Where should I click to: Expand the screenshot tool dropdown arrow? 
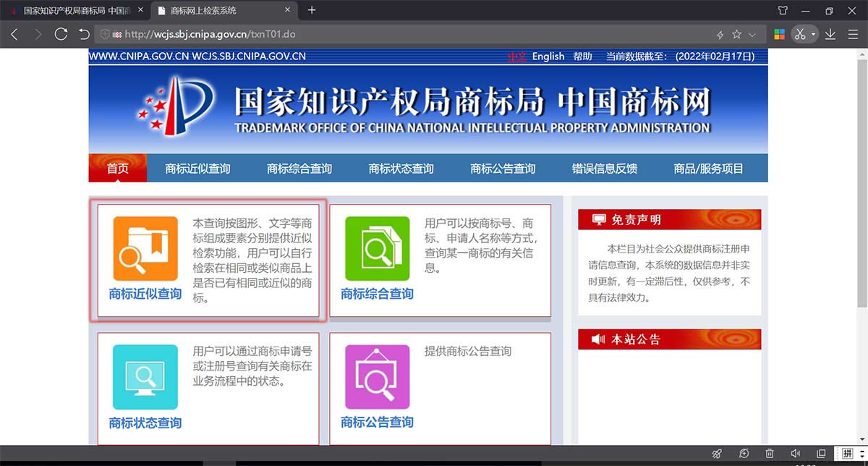pos(813,34)
